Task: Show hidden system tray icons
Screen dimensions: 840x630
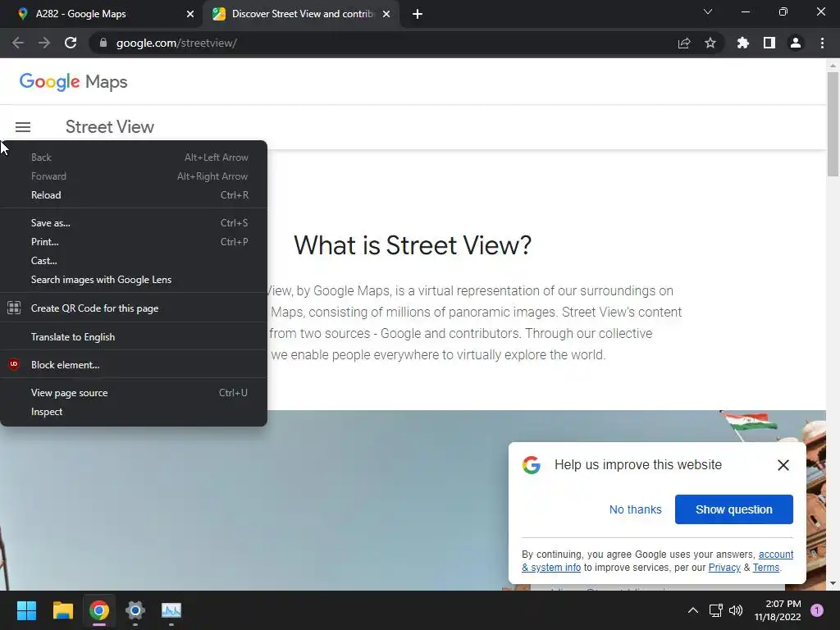Action: point(692,610)
